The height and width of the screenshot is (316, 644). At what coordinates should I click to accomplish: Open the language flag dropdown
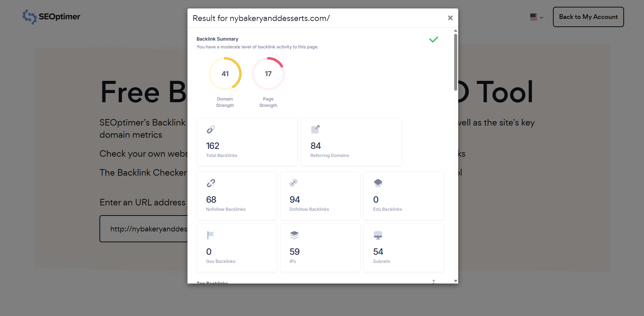click(537, 17)
